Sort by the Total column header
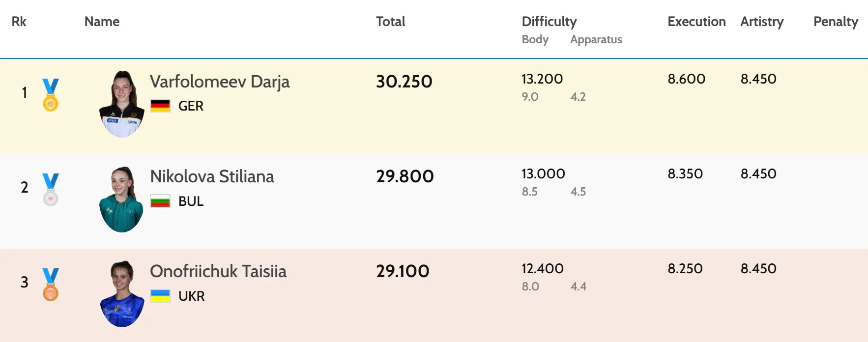The height and width of the screenshot is (342, 868). point(390,22)
